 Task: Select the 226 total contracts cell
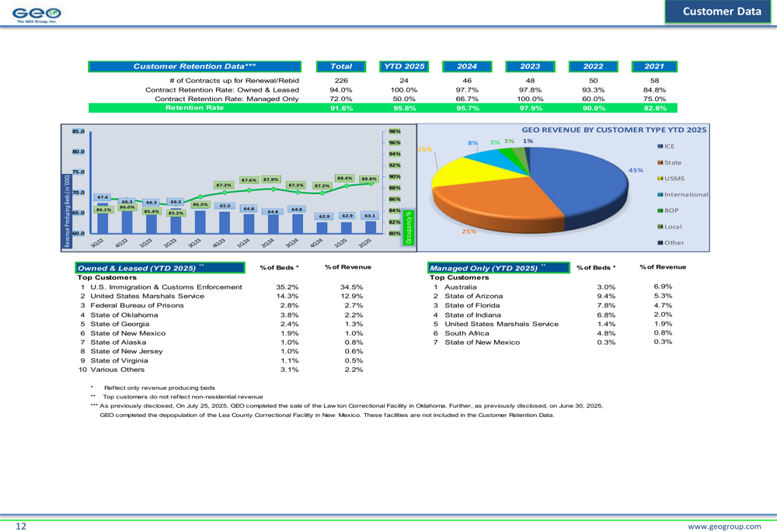pyautogui.click(x=341, y=80)
